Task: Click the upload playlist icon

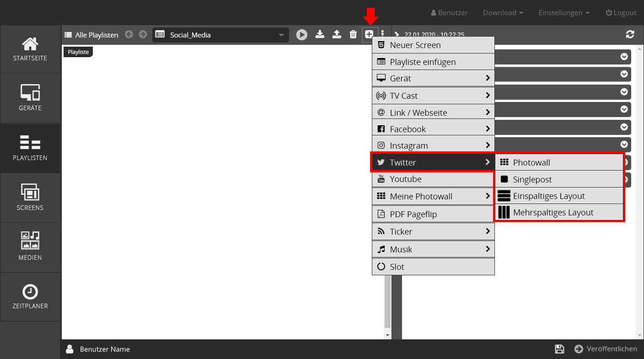Action: point(337,34)
